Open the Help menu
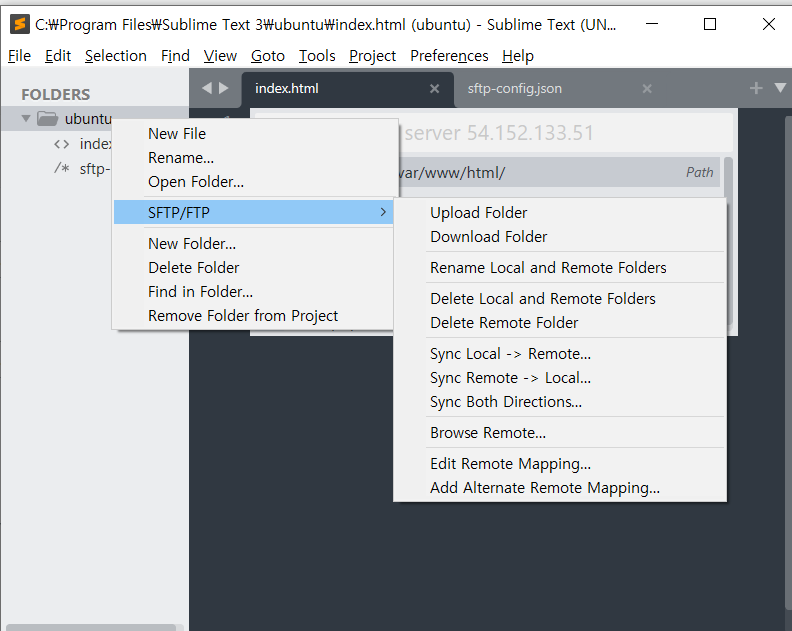The height and width of the screenshot is (631, 792). click(x=518, y=56)
